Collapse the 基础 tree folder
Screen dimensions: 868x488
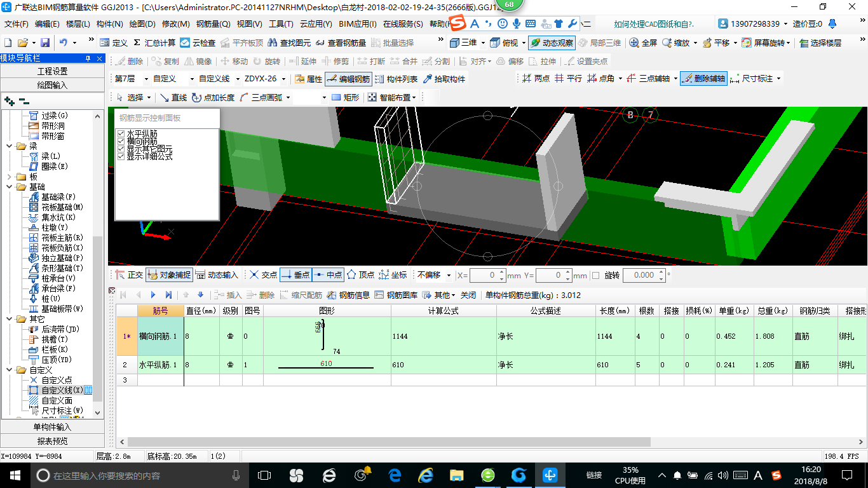pyautogui.click(x=9, y=187)
